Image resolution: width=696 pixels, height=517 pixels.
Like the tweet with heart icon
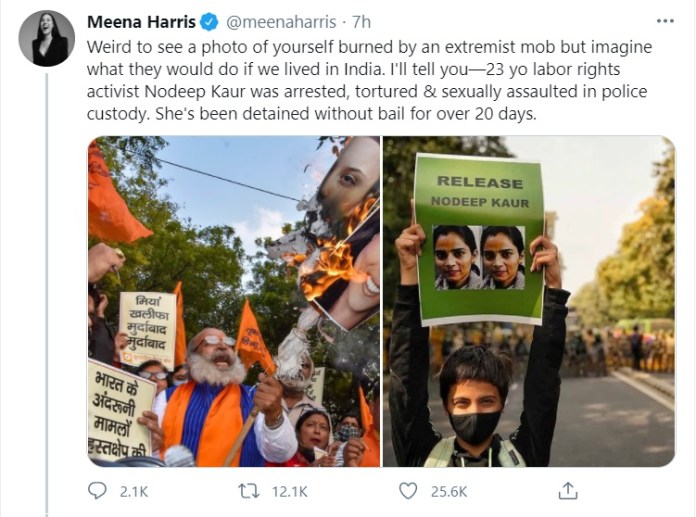click(408, 491)
